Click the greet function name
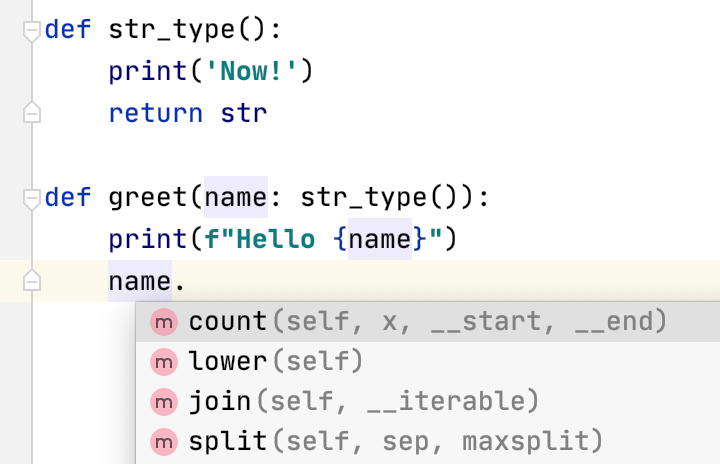Image resolution: width=720 pixels, height=464 pixels. (x=151, y=197)
